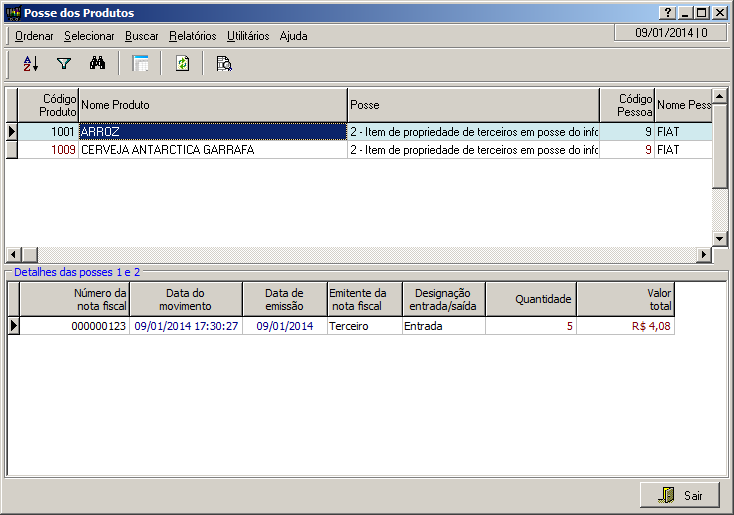734x515 pixels.
Task: Click the Posse column header
Action: pyautogui.click(x=472, y=105)
